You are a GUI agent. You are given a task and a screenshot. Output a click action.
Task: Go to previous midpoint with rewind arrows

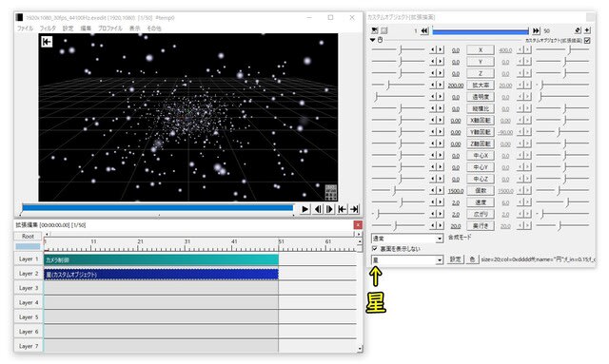coord(424,30)
